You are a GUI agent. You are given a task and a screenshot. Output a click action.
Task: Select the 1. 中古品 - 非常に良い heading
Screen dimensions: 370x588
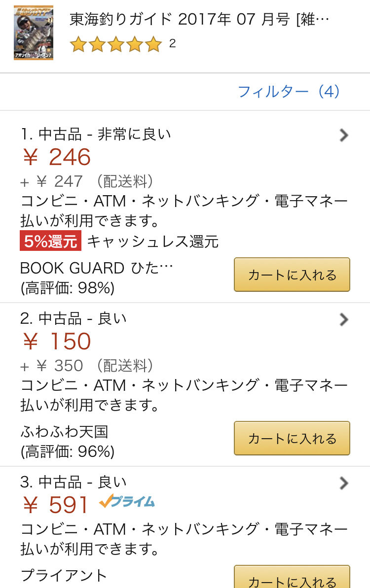(x=96, y=134)
